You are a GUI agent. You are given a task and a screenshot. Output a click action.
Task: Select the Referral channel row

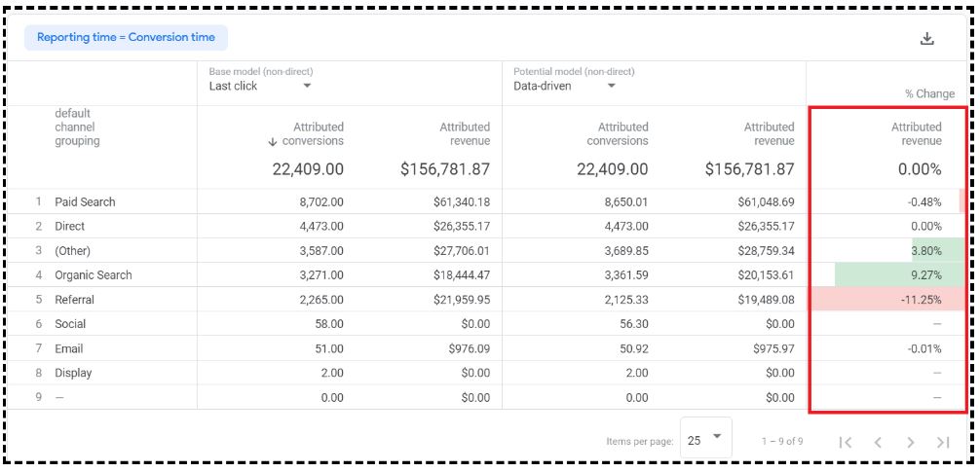point(75,300)
